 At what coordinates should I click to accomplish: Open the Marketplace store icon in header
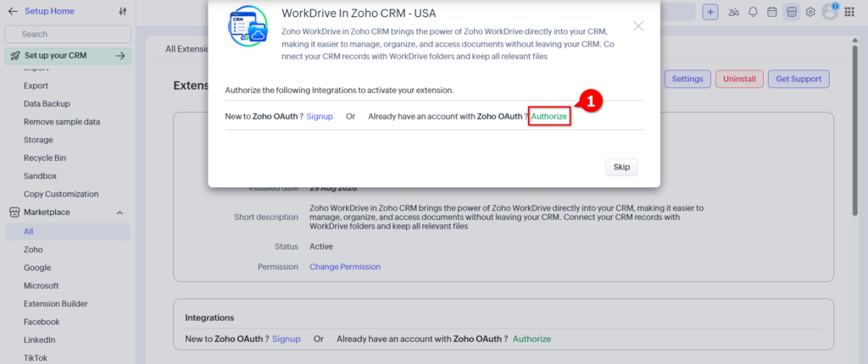click(791, 12)
